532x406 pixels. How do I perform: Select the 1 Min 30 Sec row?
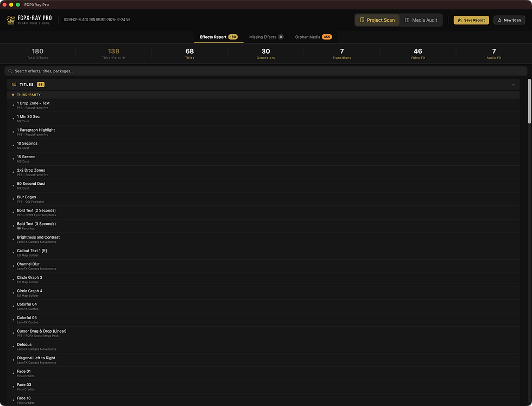263,118
